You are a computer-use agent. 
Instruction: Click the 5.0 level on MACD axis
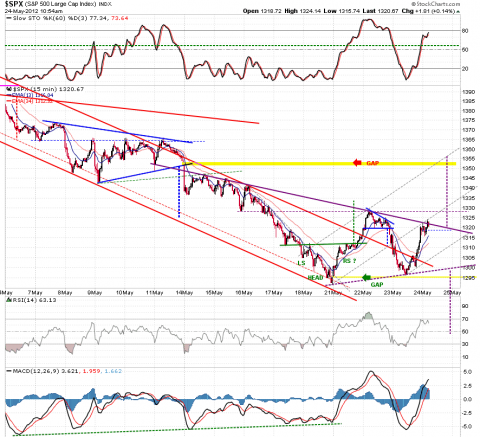click(467, 372)
